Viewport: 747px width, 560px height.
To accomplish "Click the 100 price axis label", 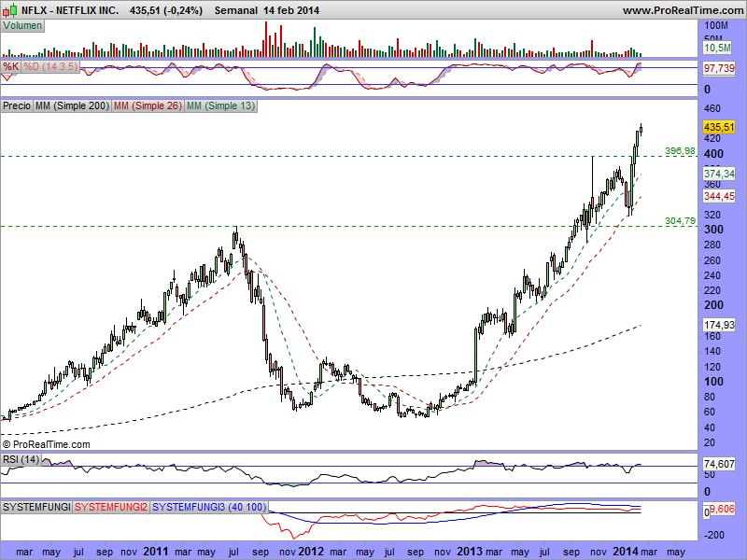I will tap(713, 382).
